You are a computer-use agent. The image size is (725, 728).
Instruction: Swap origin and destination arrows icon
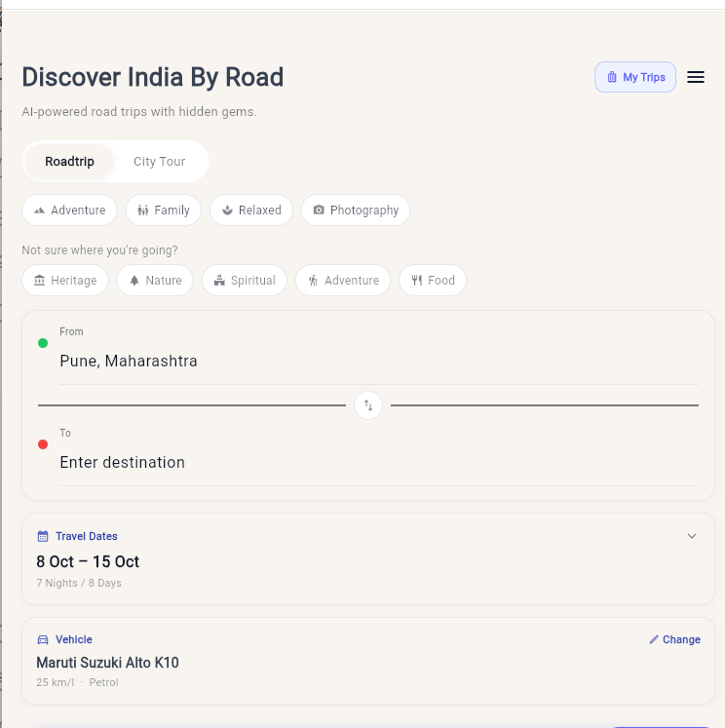pos(368,405)
